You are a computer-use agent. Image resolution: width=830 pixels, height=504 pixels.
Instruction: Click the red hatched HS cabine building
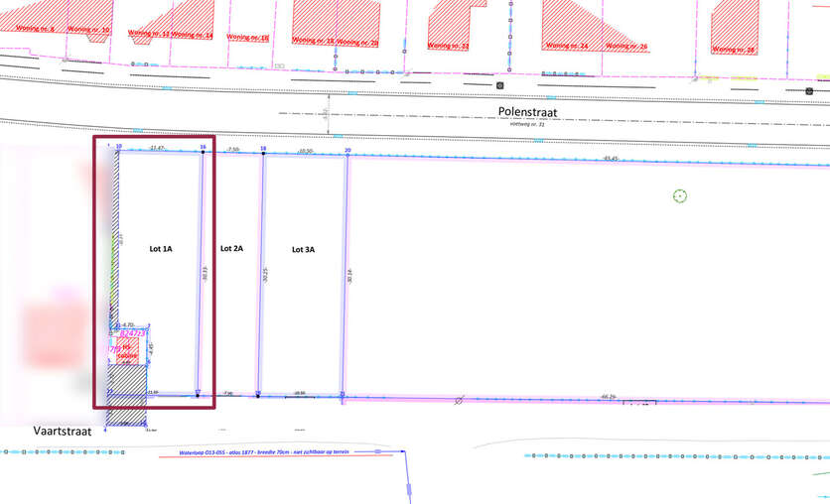point(126,352)
